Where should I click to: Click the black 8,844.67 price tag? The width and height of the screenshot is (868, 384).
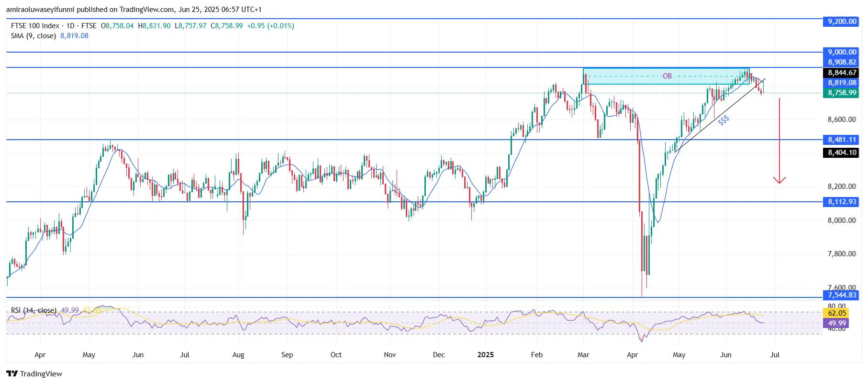(842, 73)
